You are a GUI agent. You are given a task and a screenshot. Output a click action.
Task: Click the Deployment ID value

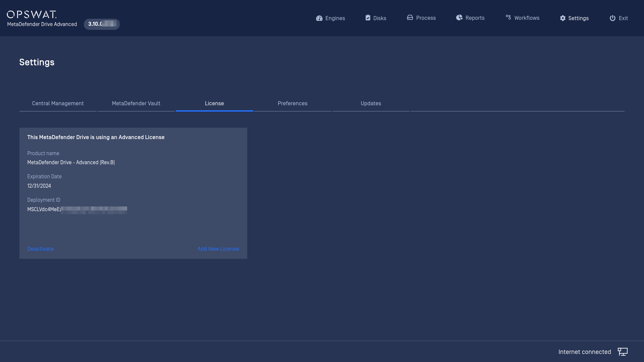(x=77, y=209)
